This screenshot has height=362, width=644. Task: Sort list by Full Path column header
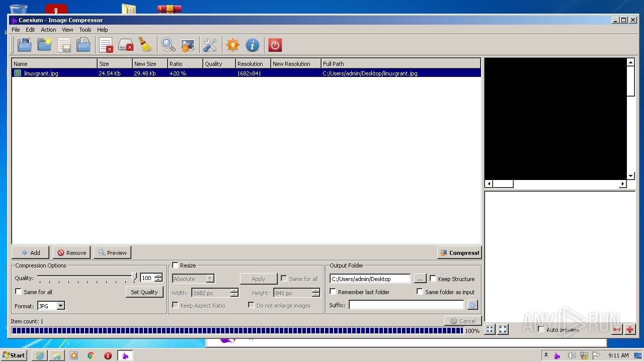[x=400, y=63]
